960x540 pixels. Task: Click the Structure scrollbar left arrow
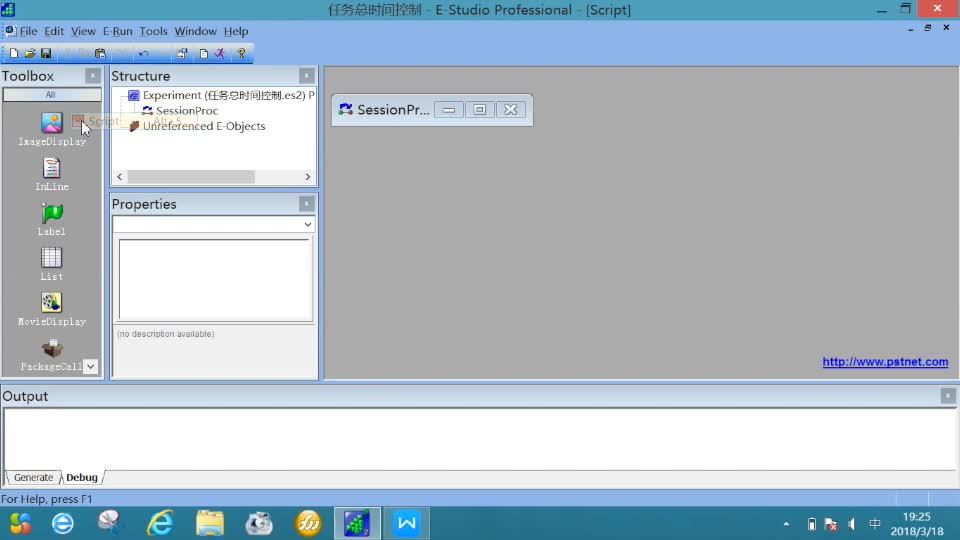click(120, 177)
